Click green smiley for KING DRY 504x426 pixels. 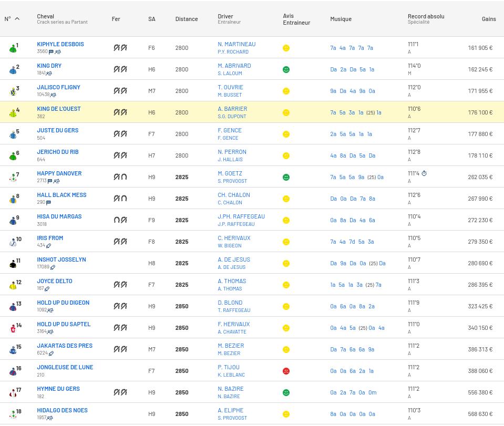point(286,69)
